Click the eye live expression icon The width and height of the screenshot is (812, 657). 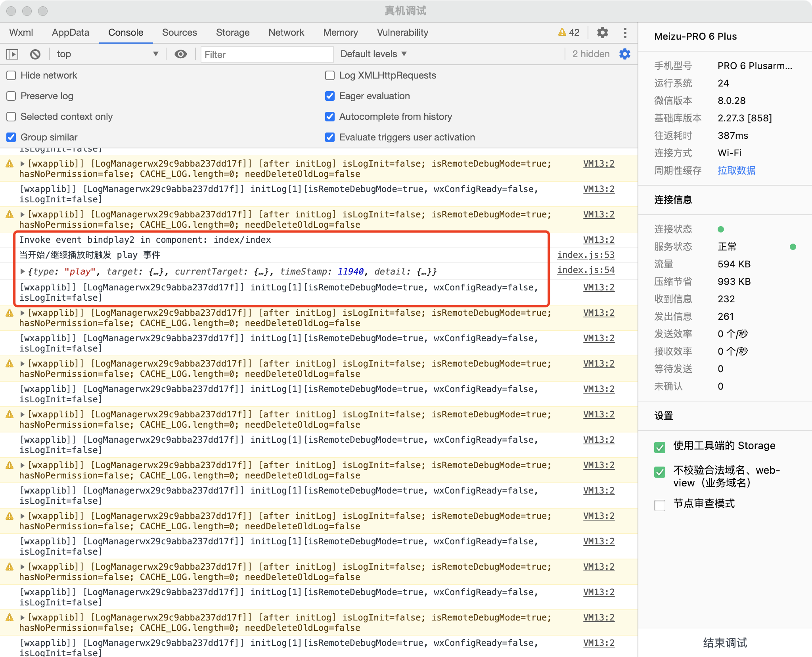coord(181,54)
